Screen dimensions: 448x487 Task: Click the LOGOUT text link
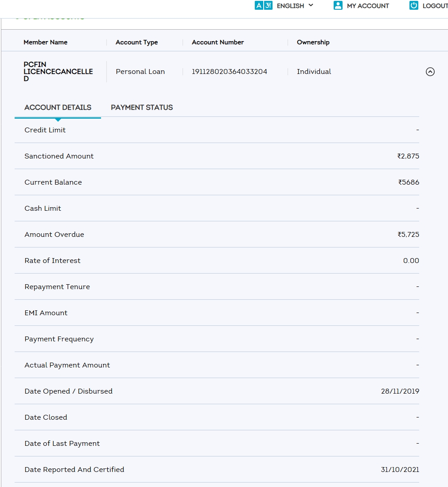pos(435,6)
